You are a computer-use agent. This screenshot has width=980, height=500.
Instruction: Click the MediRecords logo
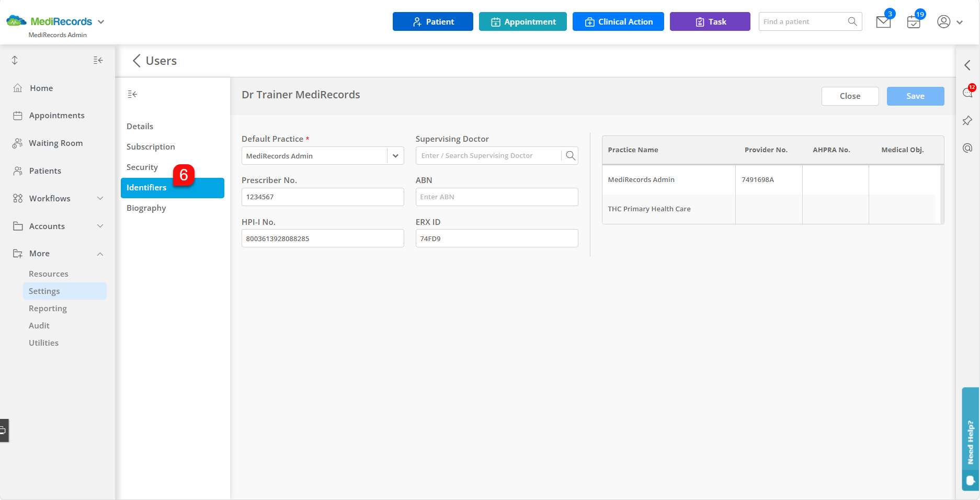[x=49, y=21]
